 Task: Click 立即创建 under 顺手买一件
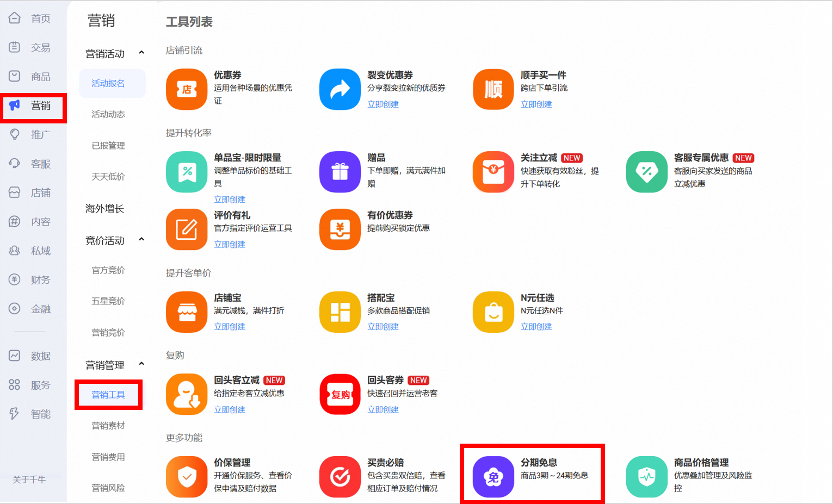click(536, 104)
